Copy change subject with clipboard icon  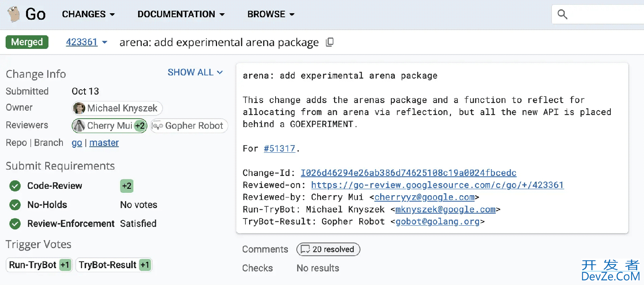(330, 42)
